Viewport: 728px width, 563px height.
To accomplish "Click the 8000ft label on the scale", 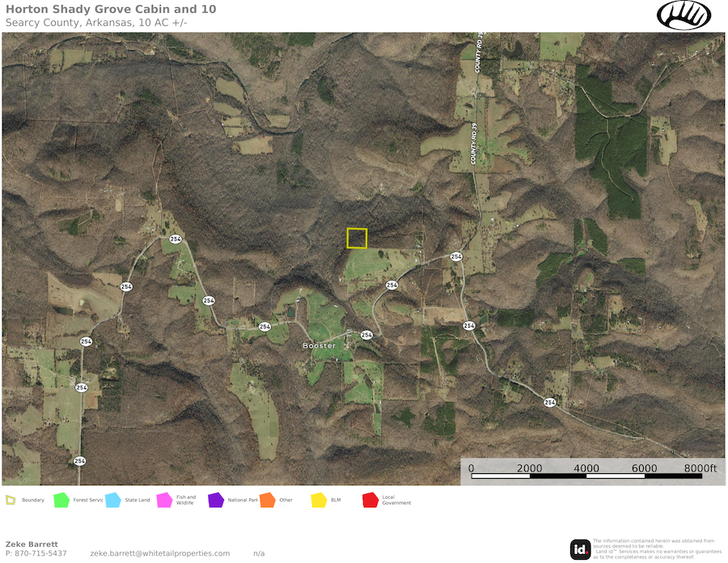I will [x=700, y=468].
